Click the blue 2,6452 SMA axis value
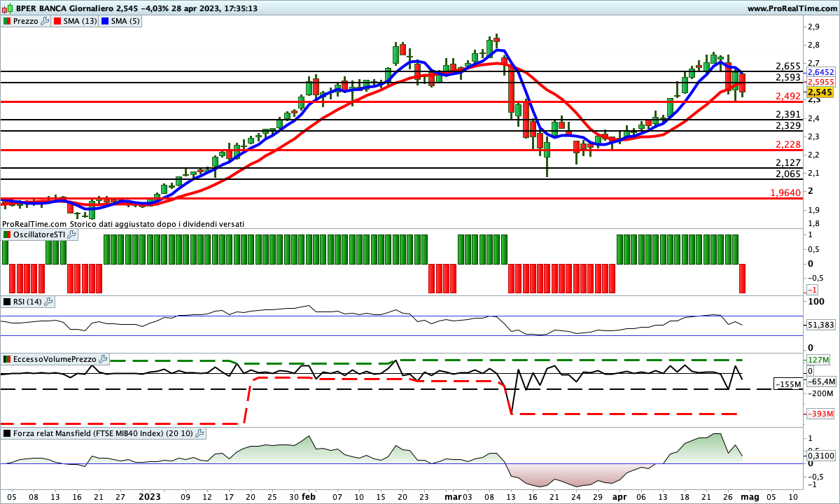 point(821,72)
